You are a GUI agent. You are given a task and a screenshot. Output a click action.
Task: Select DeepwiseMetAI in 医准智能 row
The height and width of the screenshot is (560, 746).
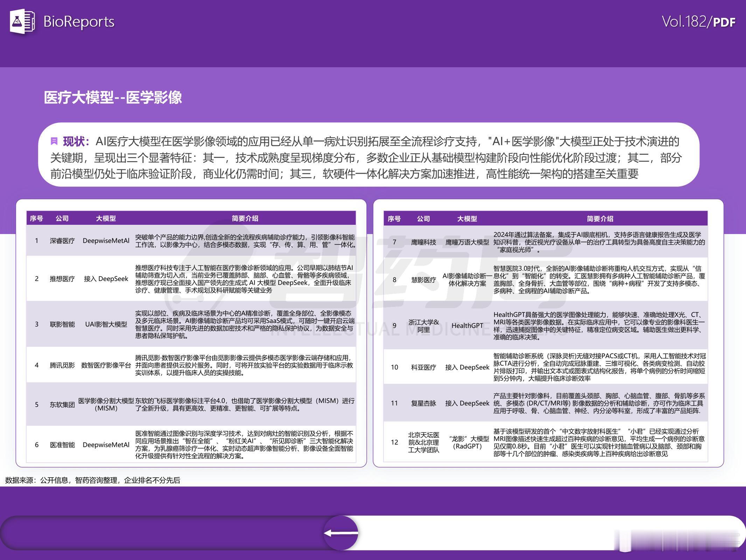pos(106,445)
